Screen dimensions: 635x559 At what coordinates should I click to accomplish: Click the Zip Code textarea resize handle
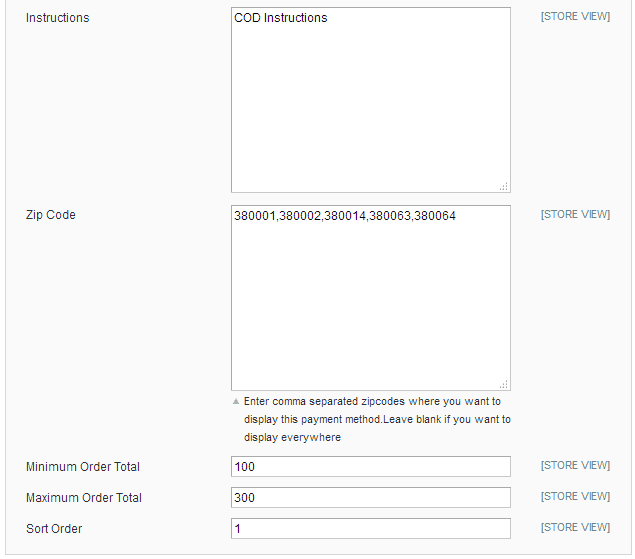pos(503,384)
